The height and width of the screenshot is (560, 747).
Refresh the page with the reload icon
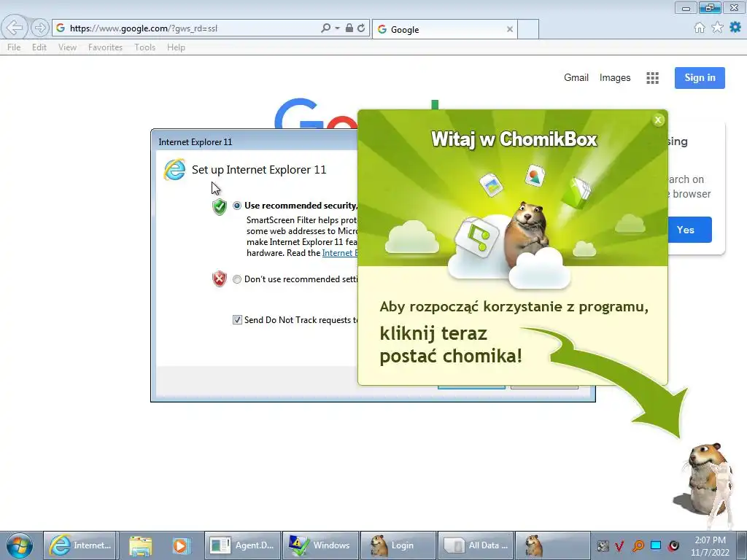pyautogui.click(x=361, y=28)
